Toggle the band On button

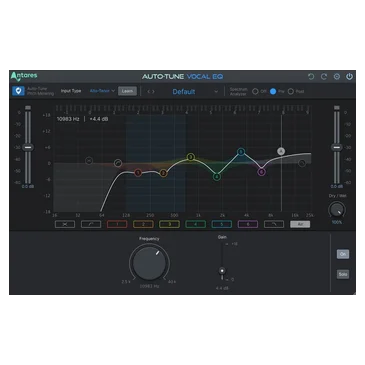pos(343,254)
